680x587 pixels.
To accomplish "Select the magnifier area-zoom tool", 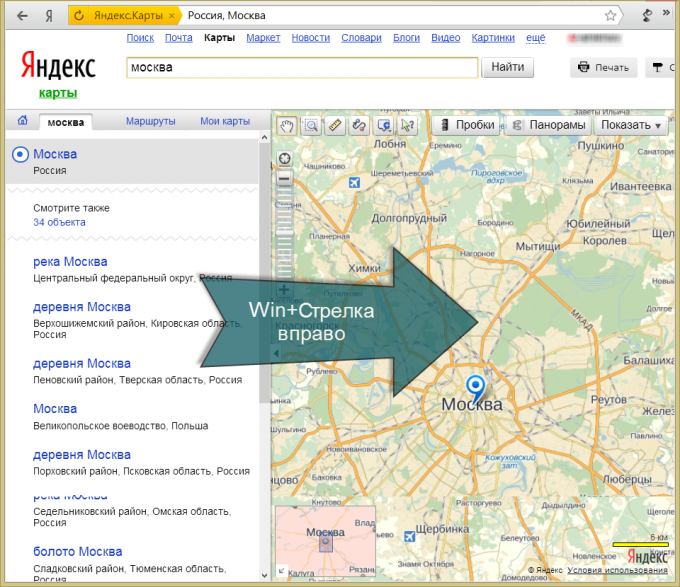I will point(311,126).
